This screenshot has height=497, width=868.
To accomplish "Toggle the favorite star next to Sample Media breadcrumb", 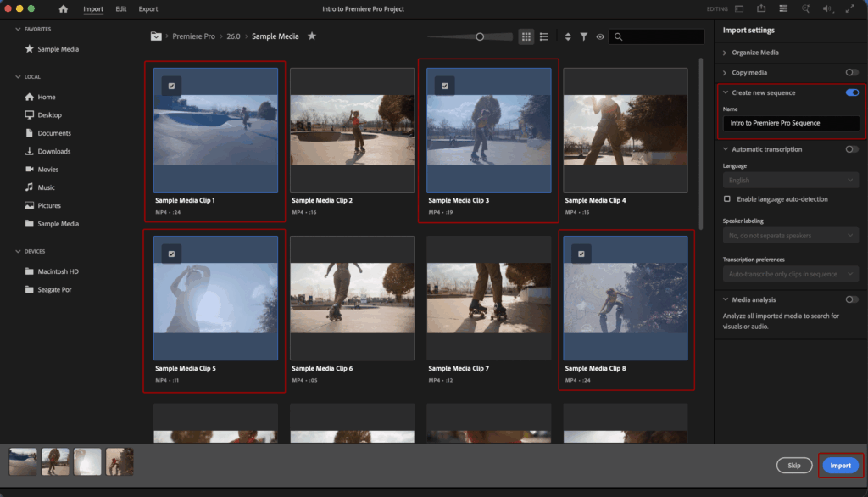I will pyautogui.click(x=312, y=36).
